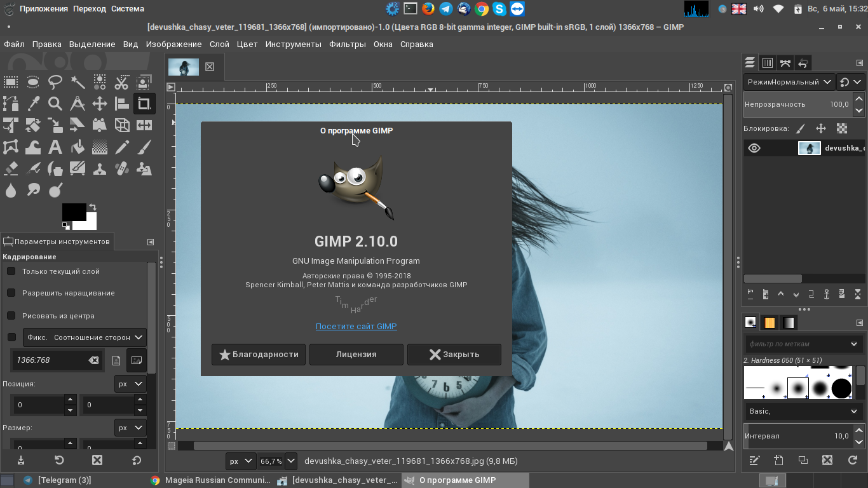This screenshot has height=488, width=868.
Task: Click the Благодарности button
Action: tap(259, 355)
